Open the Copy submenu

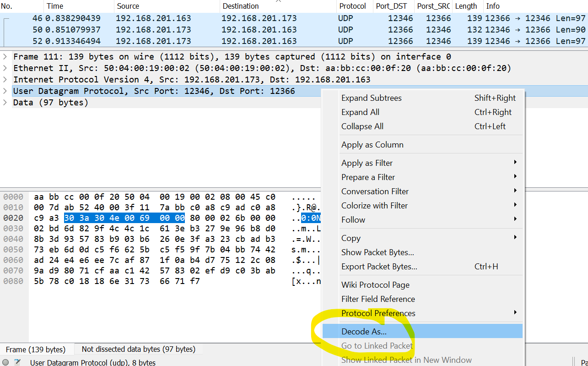click(x=422, y=238)
